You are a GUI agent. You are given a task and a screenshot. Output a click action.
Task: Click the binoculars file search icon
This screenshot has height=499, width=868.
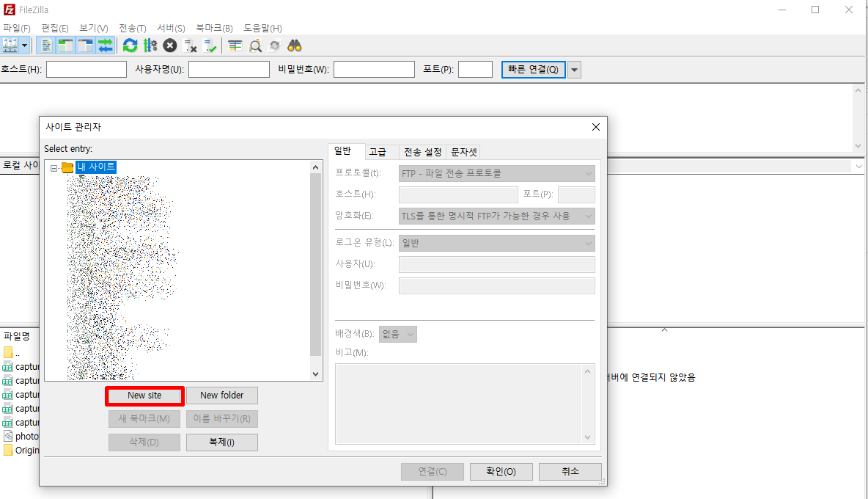[x=295, y=45]
